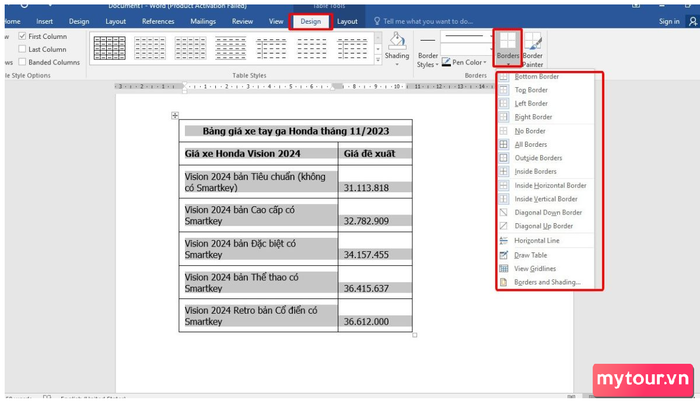Click the Table Styles gallery down arrow
700x405 pixels.
pos(378,49)
